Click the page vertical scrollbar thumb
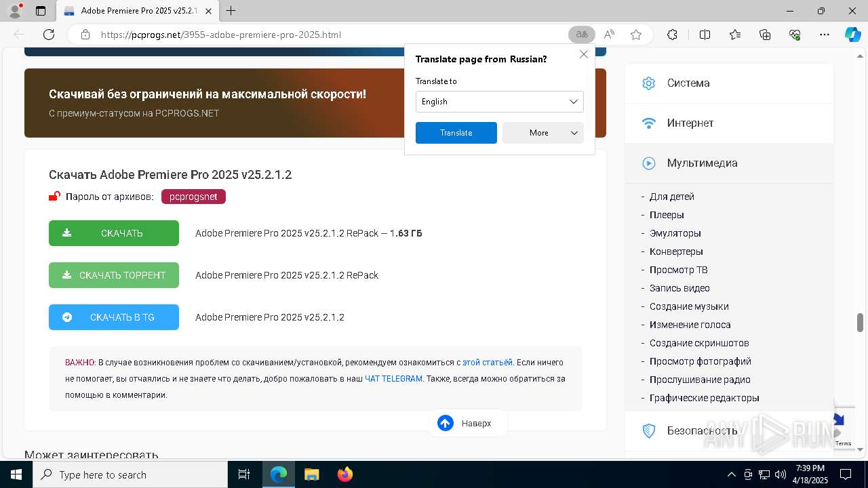The width and height of the screenshot is (868, 488). [x=861, y=323]
